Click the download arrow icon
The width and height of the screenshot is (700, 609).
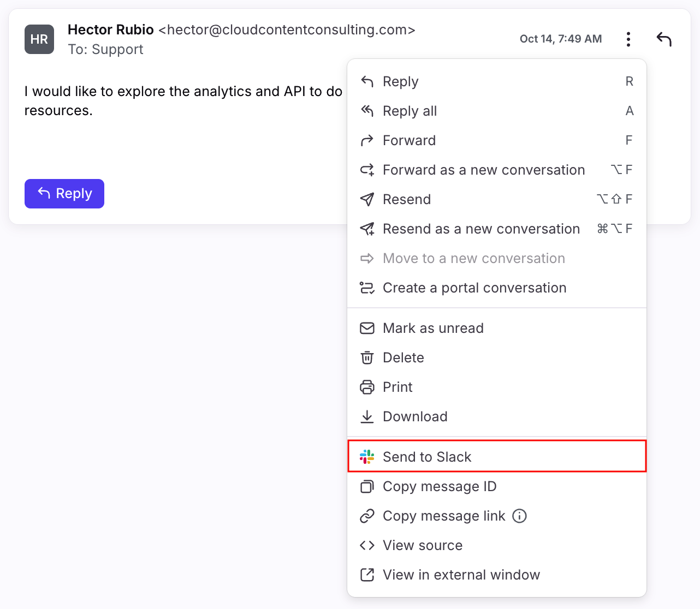pyautogui.click(x=367, y=416)
